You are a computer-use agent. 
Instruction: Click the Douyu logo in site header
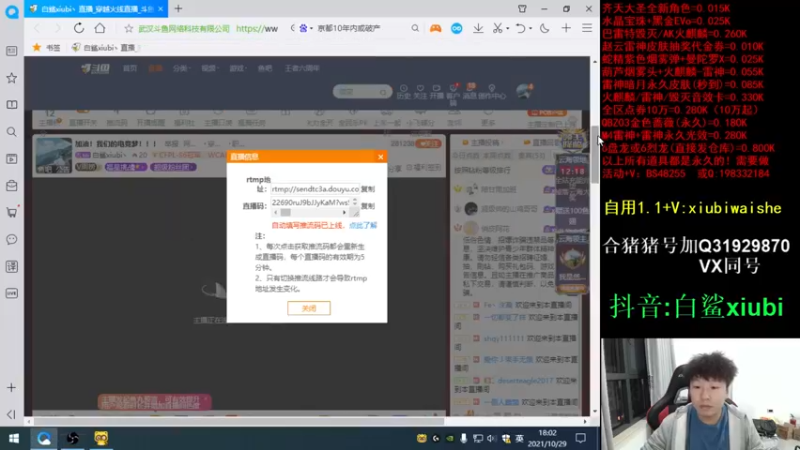[x=95, y=68]
